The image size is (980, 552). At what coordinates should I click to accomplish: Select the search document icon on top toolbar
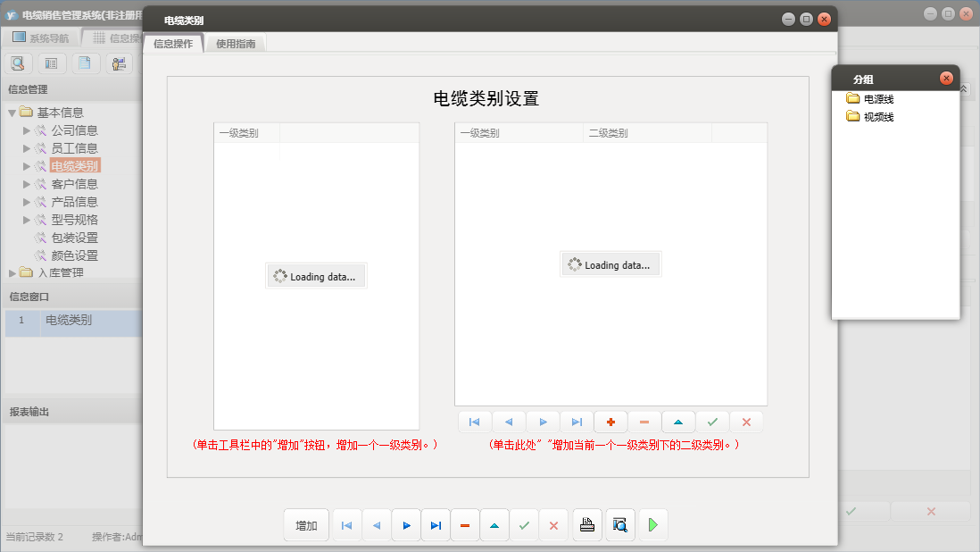coord(18,63)
